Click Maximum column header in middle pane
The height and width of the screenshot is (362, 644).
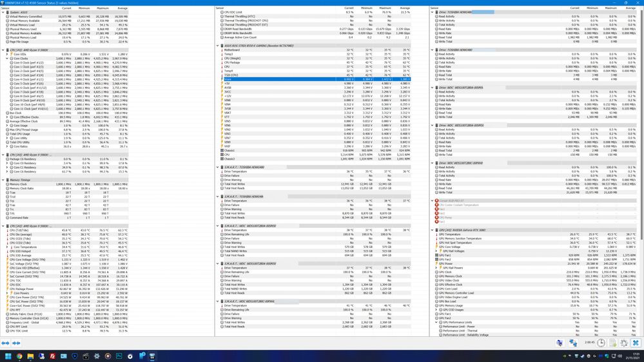pyautogui.click(x=385, y=8)
